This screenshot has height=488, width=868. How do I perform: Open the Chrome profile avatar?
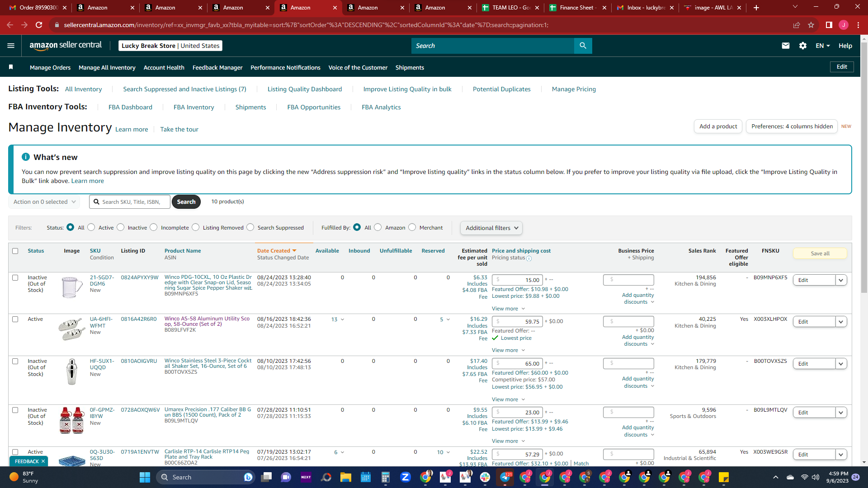click(844, 25)
